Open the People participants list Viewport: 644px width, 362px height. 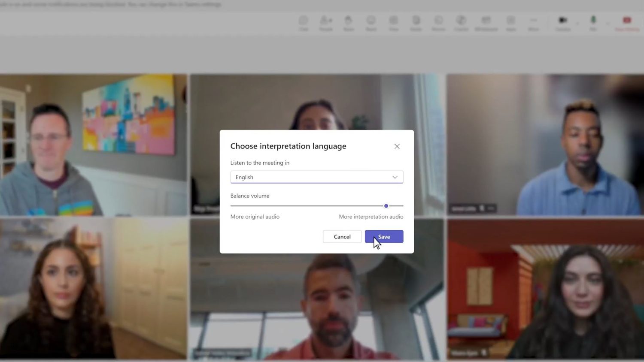point(326,22)
